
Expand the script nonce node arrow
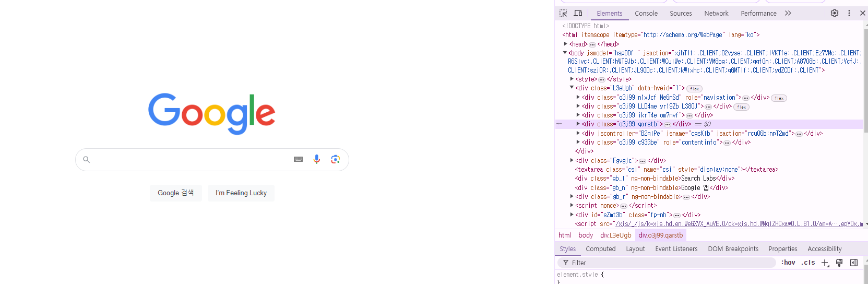coord(572,205)
